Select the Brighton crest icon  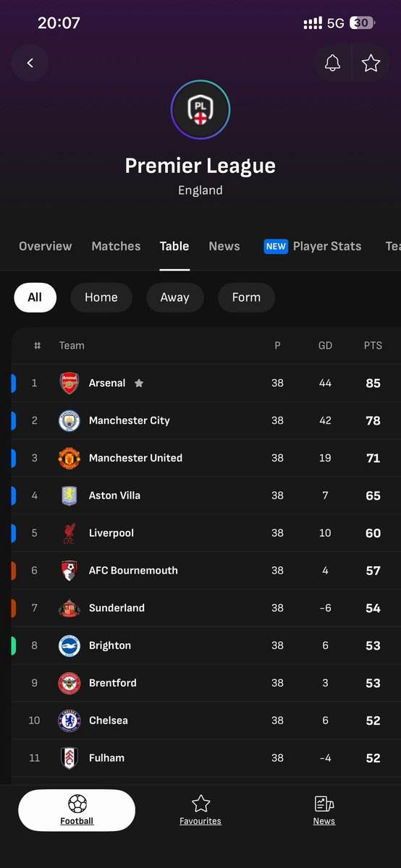point(69,646)
